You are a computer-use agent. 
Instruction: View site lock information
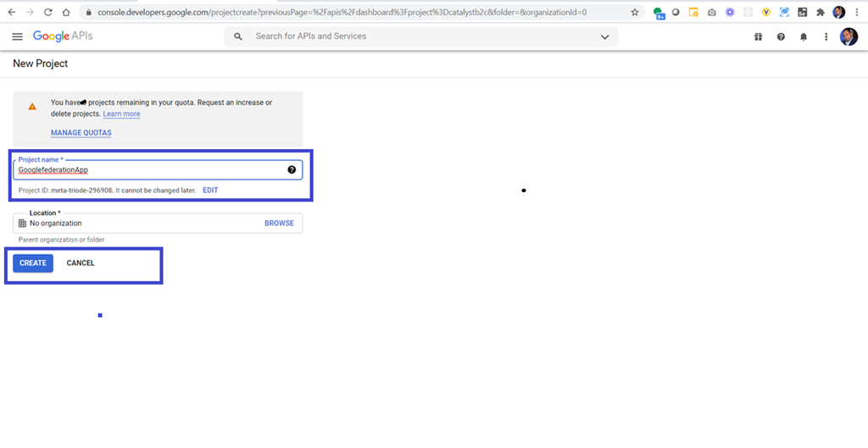(x=88, y=12)
